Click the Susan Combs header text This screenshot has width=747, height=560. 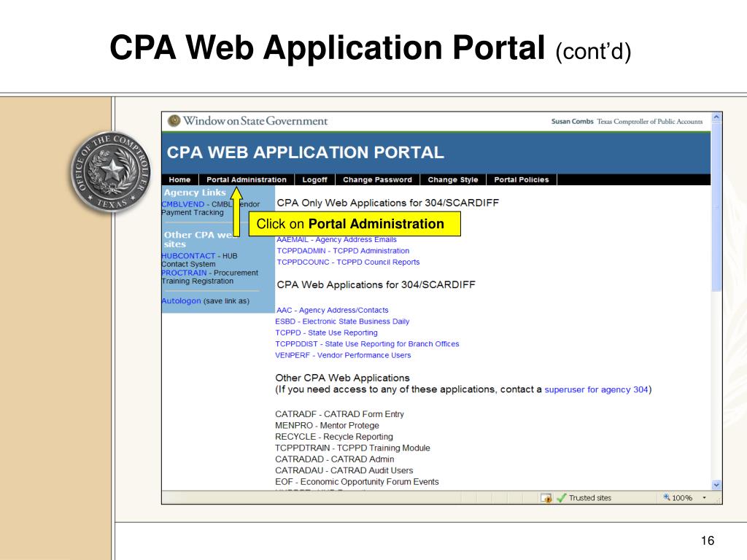[572, 122]
